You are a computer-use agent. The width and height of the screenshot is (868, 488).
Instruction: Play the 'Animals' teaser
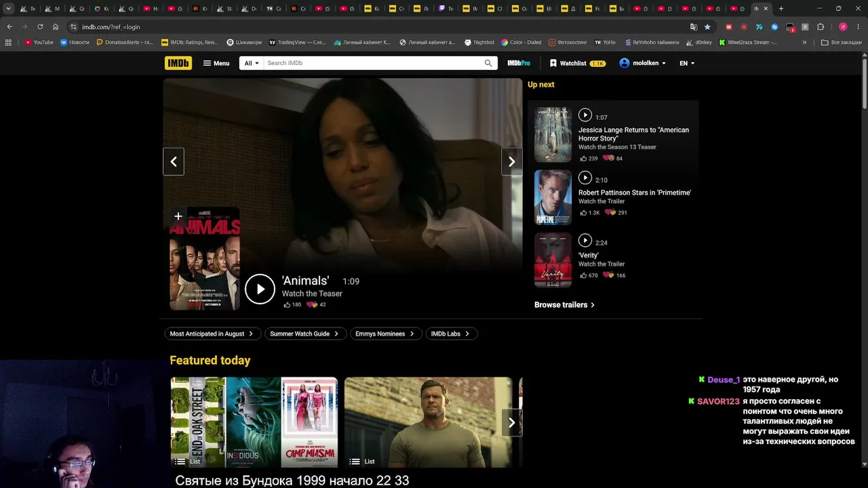(x=260, y=289)
